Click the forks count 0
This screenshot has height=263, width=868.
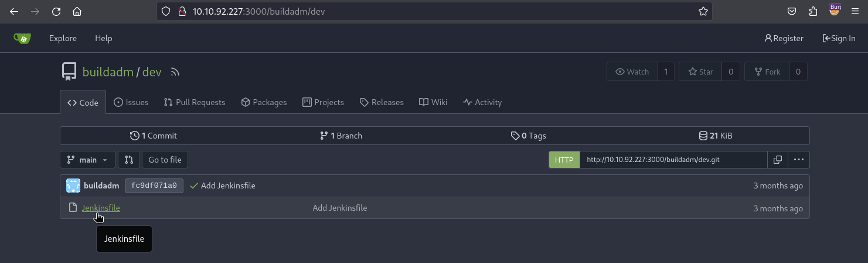pyautogui.click(x=798, y=72)
